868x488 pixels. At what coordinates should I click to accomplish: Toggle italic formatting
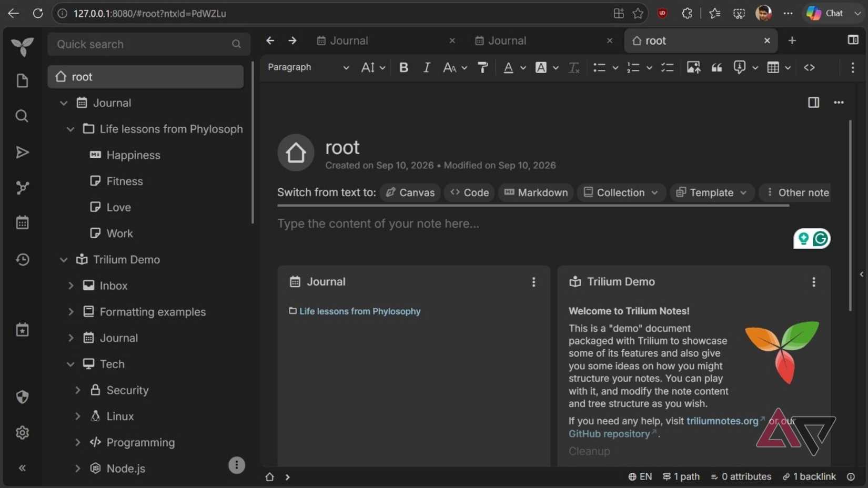pos(427,67)
